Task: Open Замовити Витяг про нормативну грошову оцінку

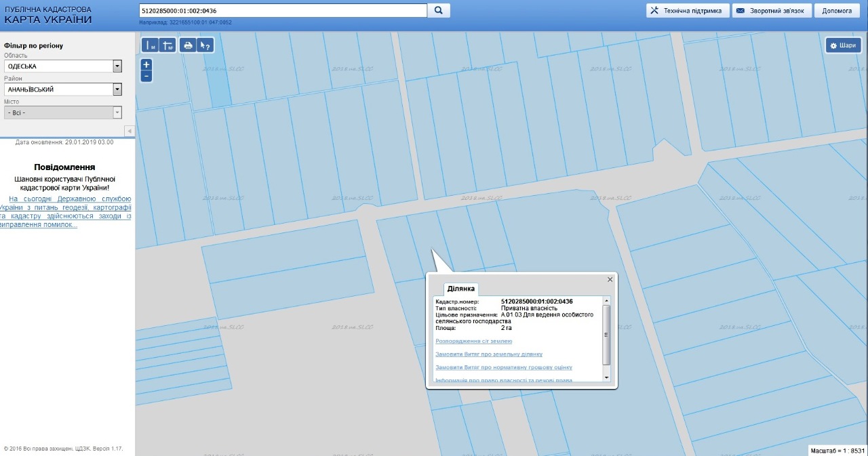Action: pyautogui.click(x=504, y=367)
